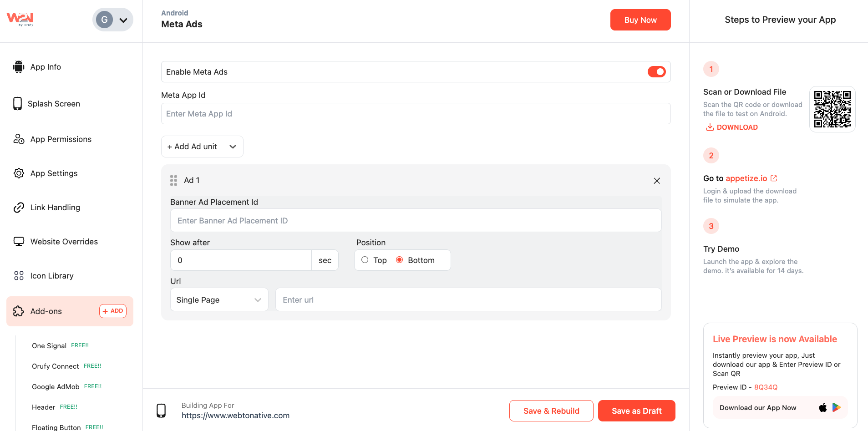Open the appetize.io link
This screenshot has width=868, height=431.
click(x=746, y=178)
